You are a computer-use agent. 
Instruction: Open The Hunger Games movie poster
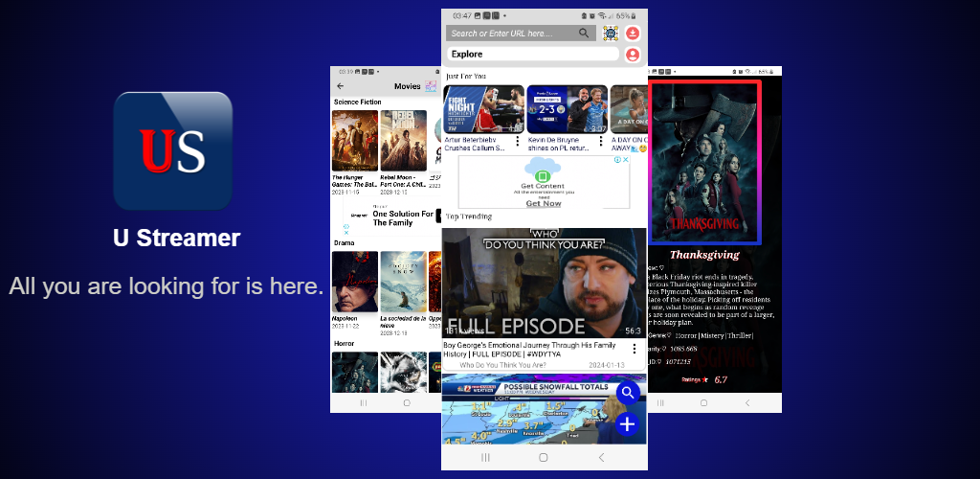click(x=354, y=141)
